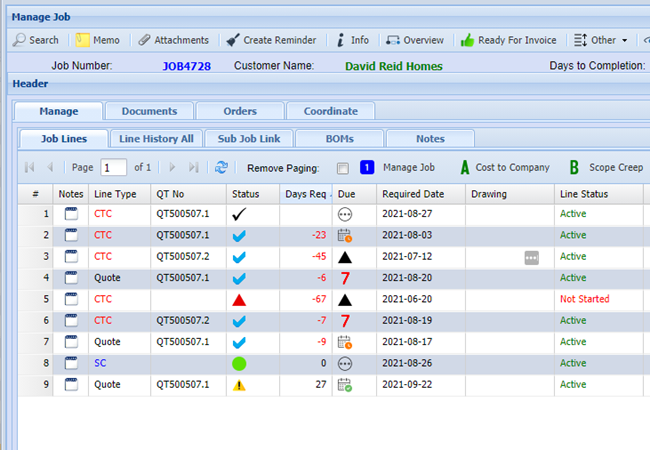Expand the Other dropdown menu
Screen dimensions: 650x450
point(602,40)
